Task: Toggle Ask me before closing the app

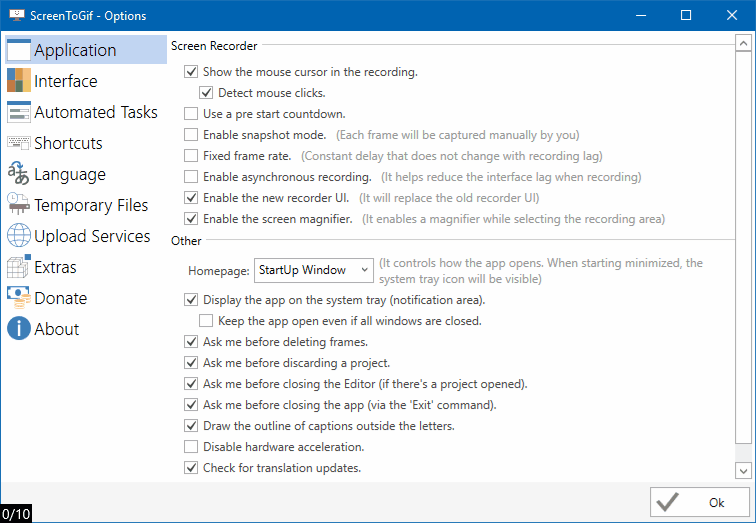Action: click(x=191, y=404)
